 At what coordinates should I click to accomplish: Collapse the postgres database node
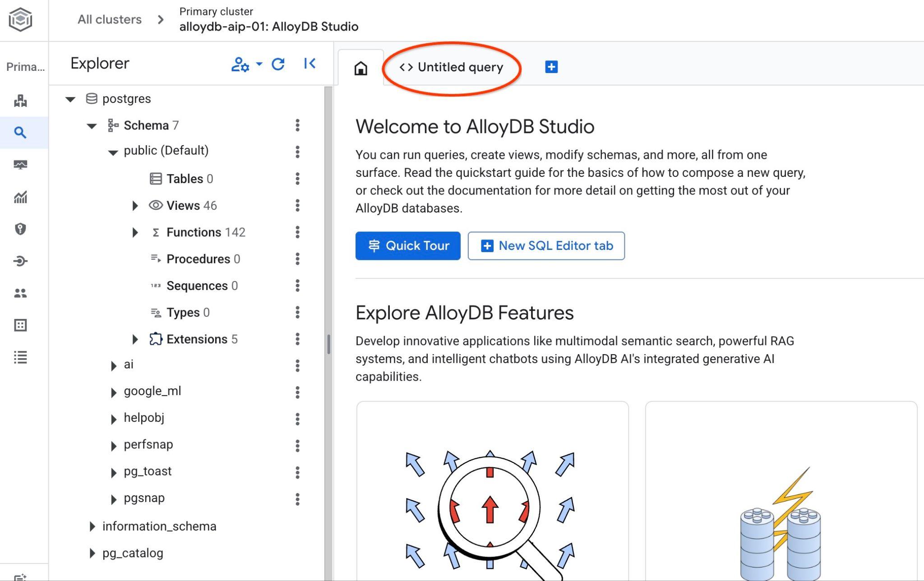click(70, 99)
